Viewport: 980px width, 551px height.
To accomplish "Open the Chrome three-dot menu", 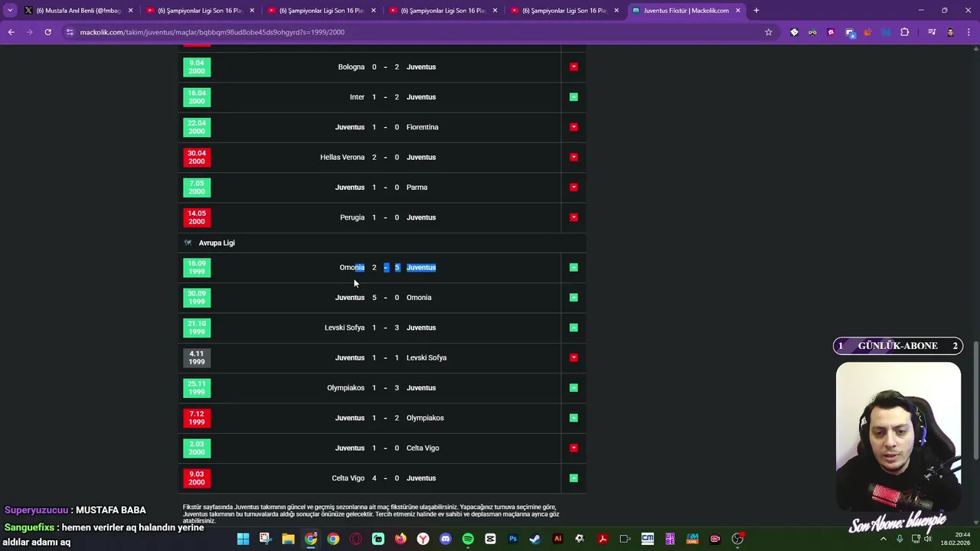I will point(969,32).
